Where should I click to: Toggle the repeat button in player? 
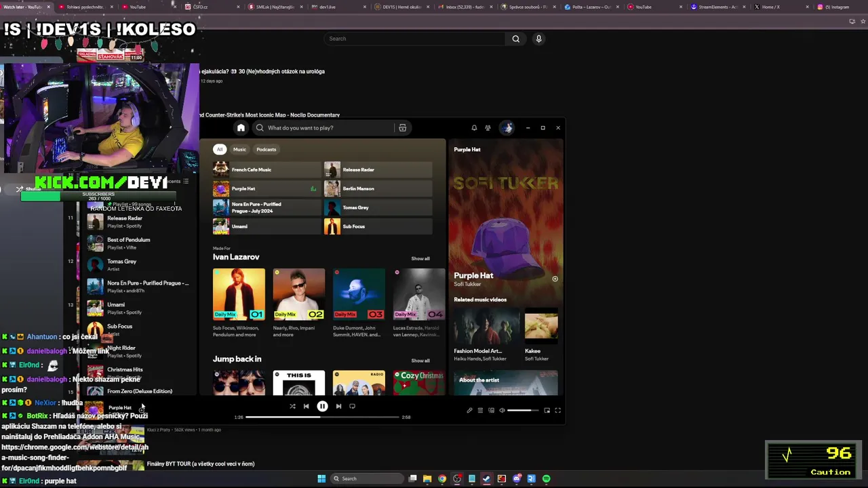click(352, 406)
